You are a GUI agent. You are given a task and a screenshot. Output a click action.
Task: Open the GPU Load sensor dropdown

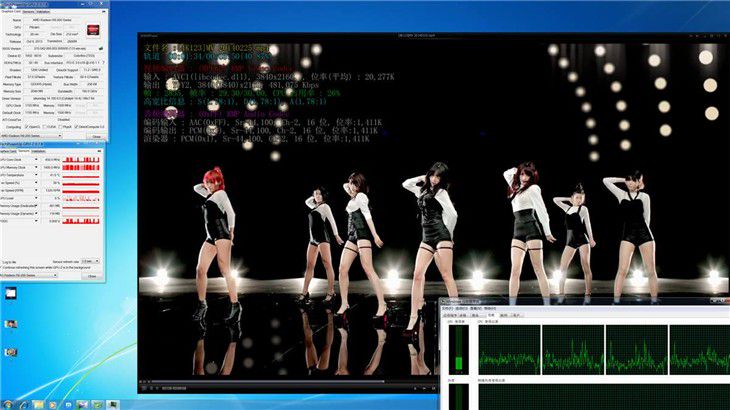tap(36, 198)
